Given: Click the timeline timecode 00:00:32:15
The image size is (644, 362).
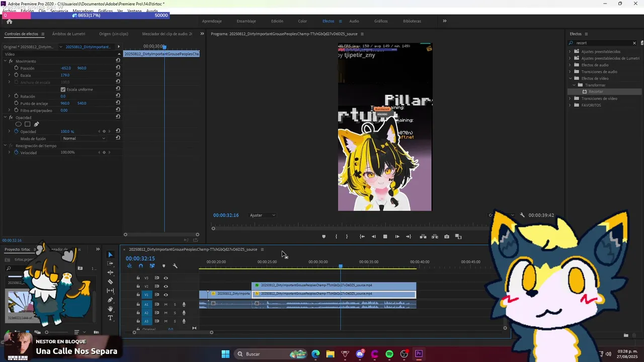Looking at the screenshot, I should pyautogui.click(x=140, y=258).
